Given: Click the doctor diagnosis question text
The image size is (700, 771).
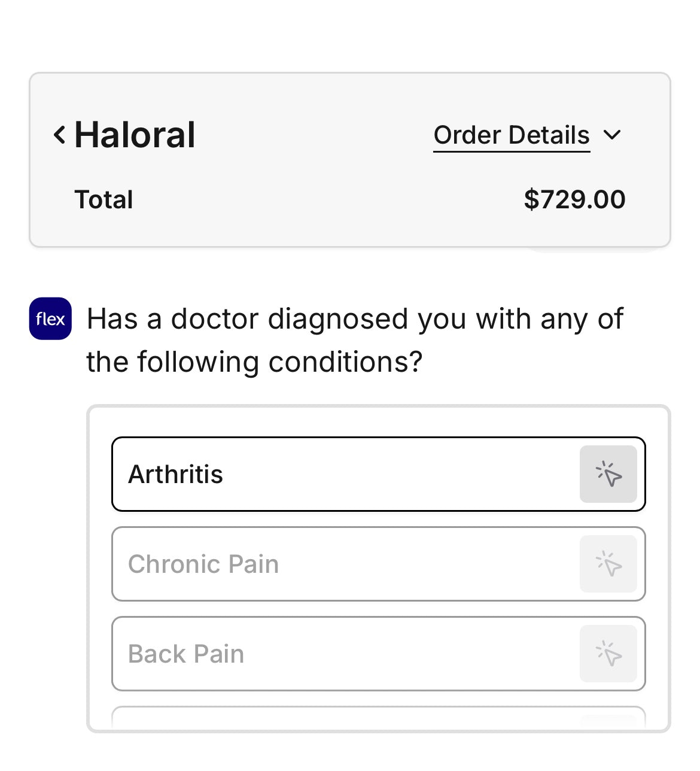Looking at the screenshot, I should click(x=355, y=340).
